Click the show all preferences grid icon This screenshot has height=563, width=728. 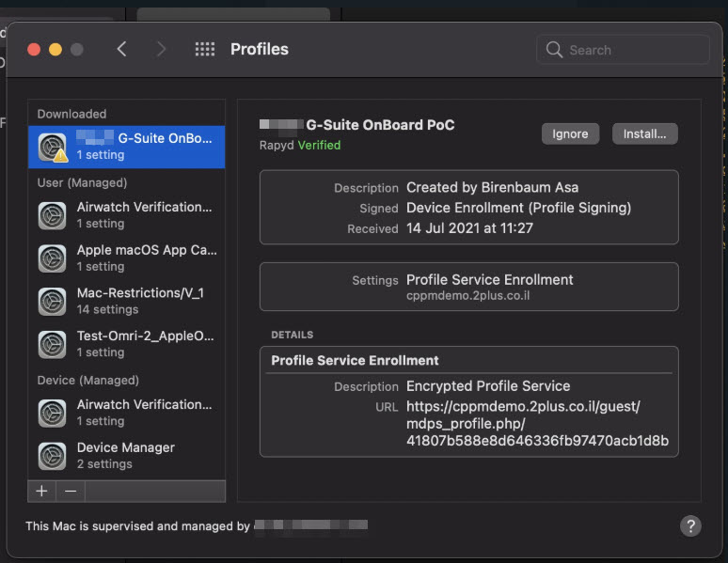coord(204,50)
